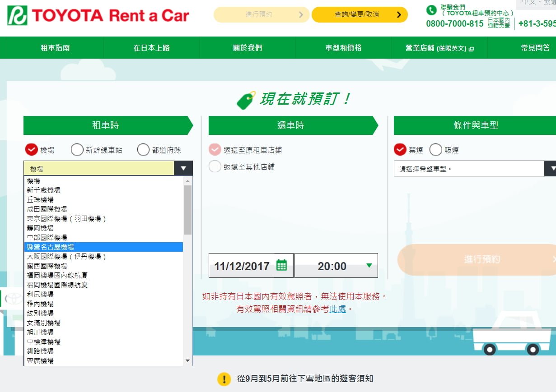The image size is (556, 392).
Task: Select 東京國際機場（羽田機場） from the list
Action: tap(103, 219)
